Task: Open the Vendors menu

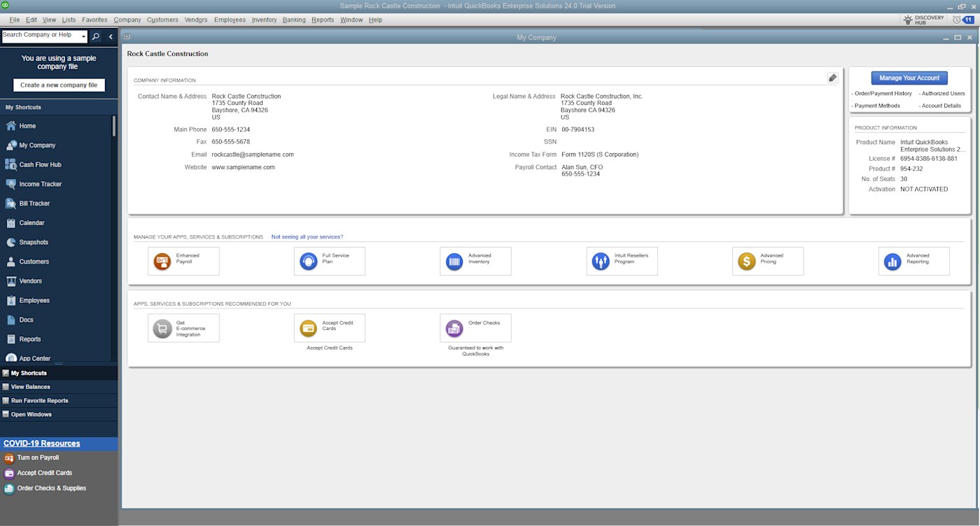Action: tap(196, 20)
